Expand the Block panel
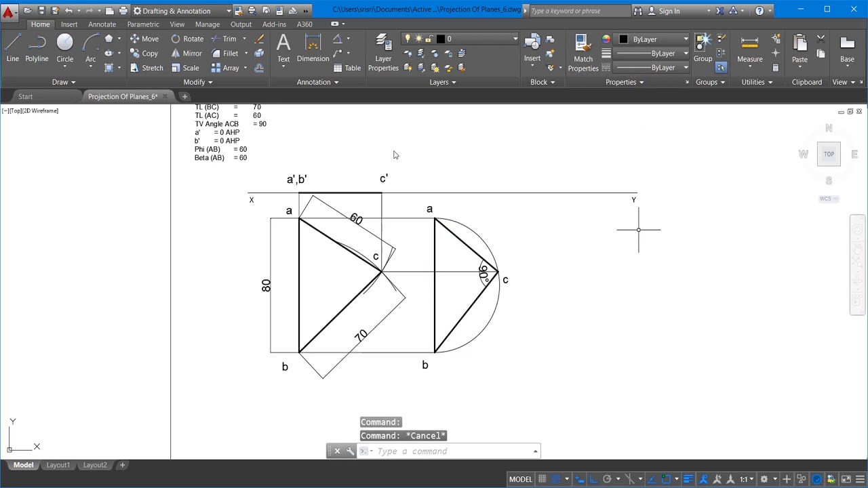This screenshot has height=488, width=868. (542, 82)
